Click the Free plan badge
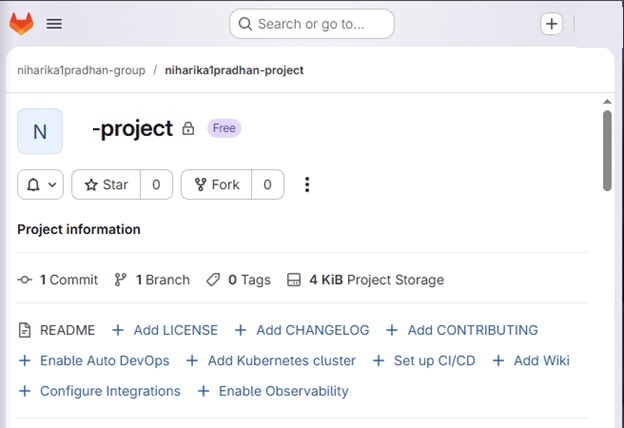Viewport: 624px width, 428px height. [x=224, y=128]
